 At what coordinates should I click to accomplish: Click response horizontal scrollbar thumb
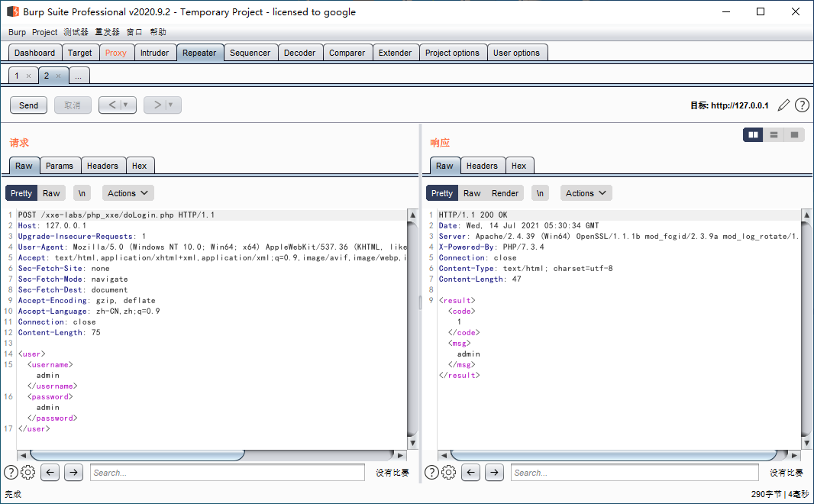click(x=614, y=455)
